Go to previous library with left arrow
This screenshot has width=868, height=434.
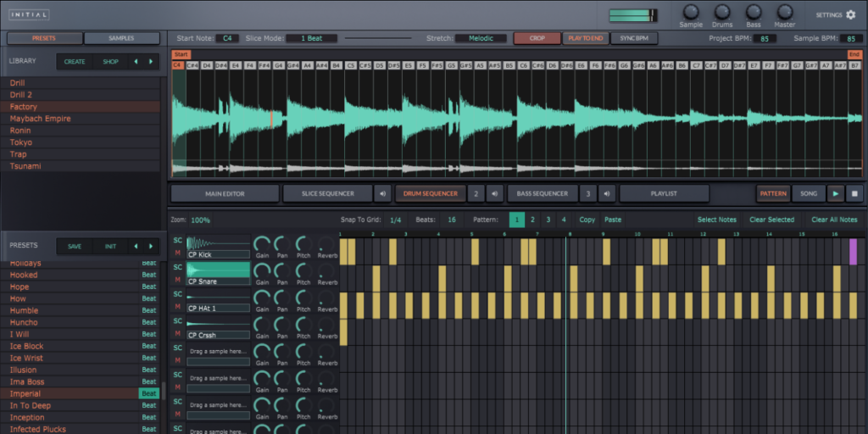(136, 61)
